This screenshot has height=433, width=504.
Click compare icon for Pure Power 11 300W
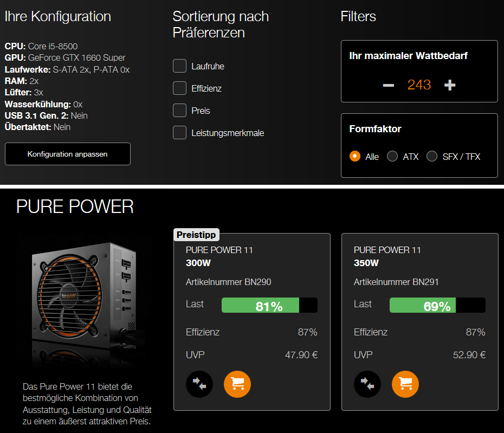coord(199,384)
